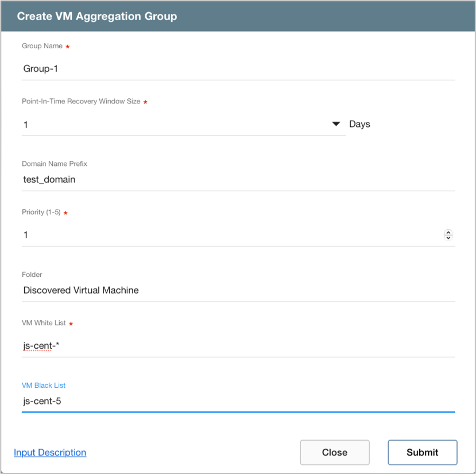This screenshot has height=474, width=476.
Task: Select the Recovery Window Size value box
Action: point(172,124)
